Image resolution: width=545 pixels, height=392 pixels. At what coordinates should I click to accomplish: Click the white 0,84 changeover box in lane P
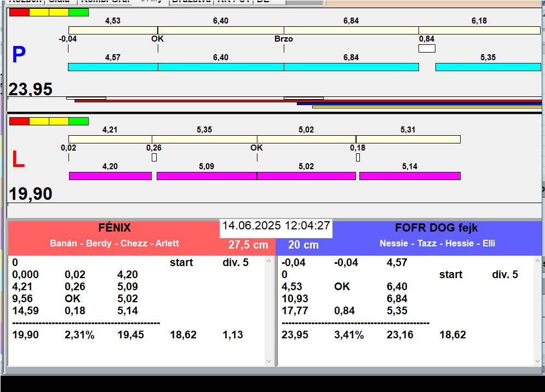point(427,48)
